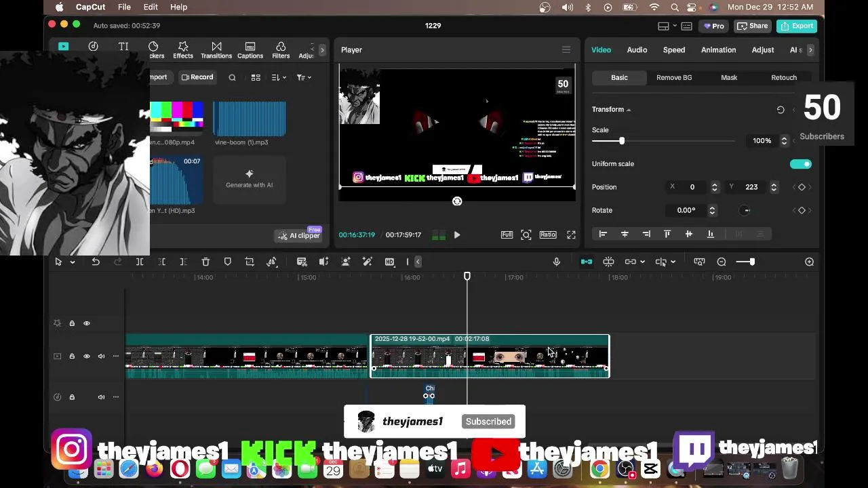This screenshot has height=488, width=868.
Task: Open the AI clipper tool
Action: tap(298, 235)
